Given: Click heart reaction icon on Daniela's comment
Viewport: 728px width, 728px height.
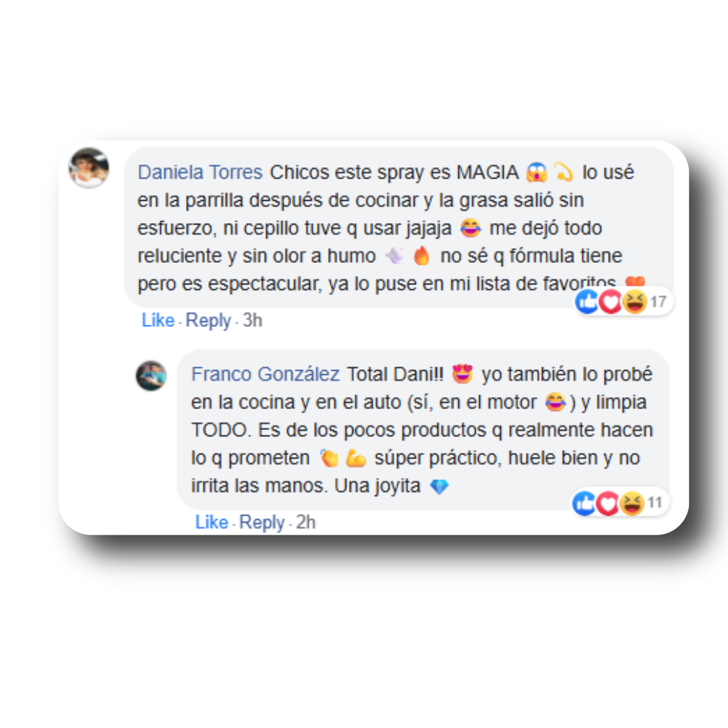Looking at the screenshot, I should pyautogui.click(x=610, y=302).
